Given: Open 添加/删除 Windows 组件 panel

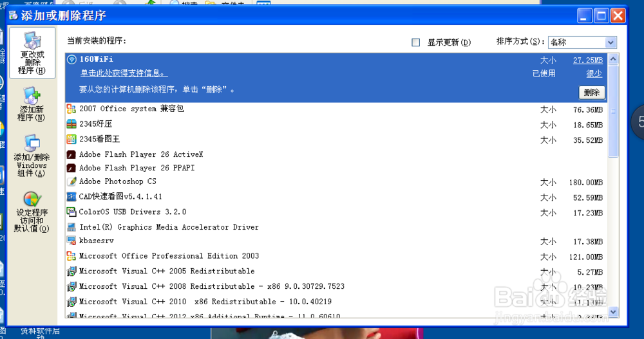Looking at the screenshot, I should pos(32,156).
